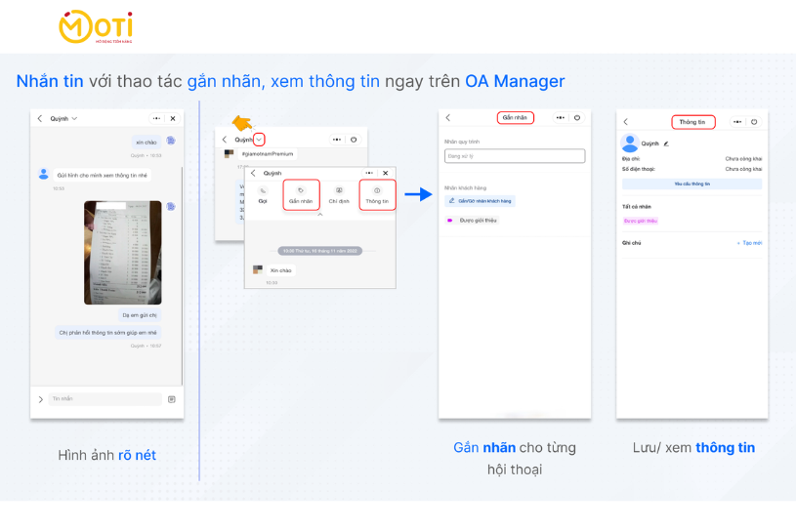Screen dimensions: 796x532
Task: Edit Quỳnh's name with the pencil icon
Action: [x=666, y=143]
